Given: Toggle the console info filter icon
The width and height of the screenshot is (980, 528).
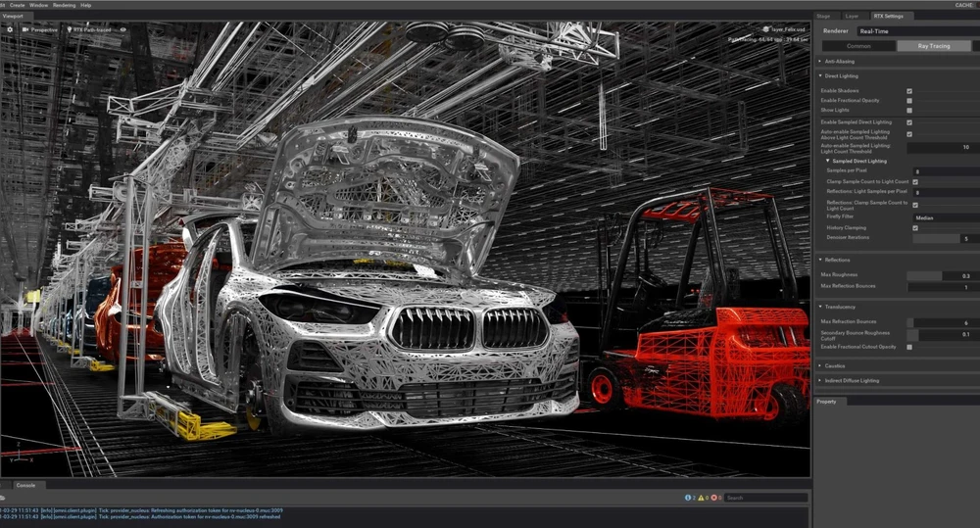Looking at the screenshot, I should point(687,498).
